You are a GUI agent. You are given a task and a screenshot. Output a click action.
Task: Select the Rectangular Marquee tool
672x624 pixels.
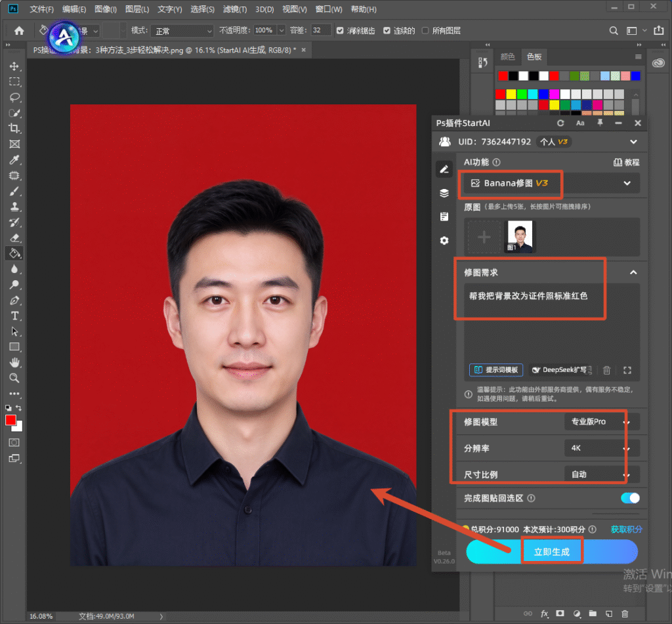click(x=14, y=81)
